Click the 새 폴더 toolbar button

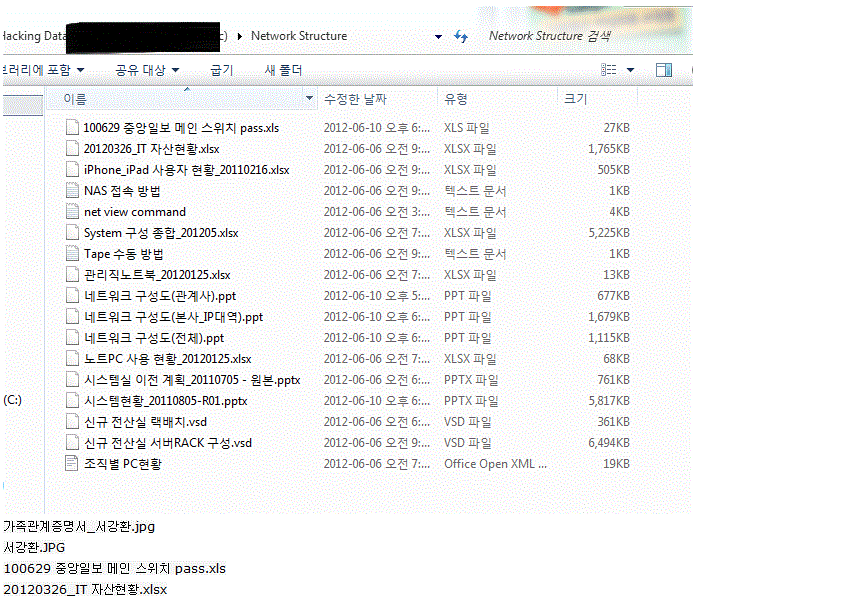tap(283, 70)
